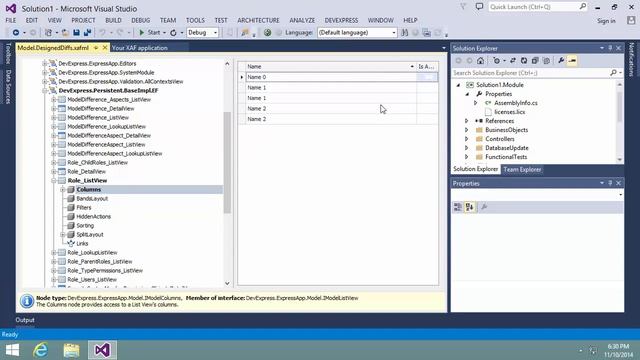
Task: Open the DEVEXPRESS menu
Action: (x=341, y=20)
